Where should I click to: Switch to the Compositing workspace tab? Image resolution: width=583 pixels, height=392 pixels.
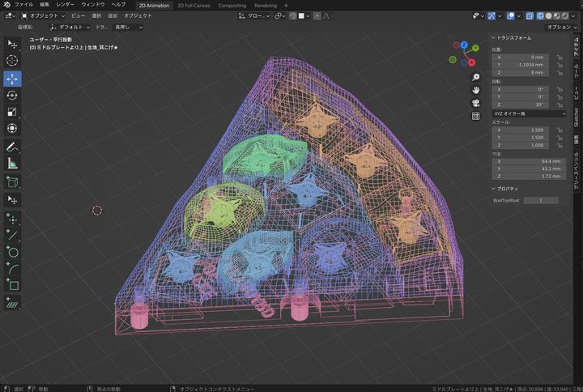click(232, 5)
